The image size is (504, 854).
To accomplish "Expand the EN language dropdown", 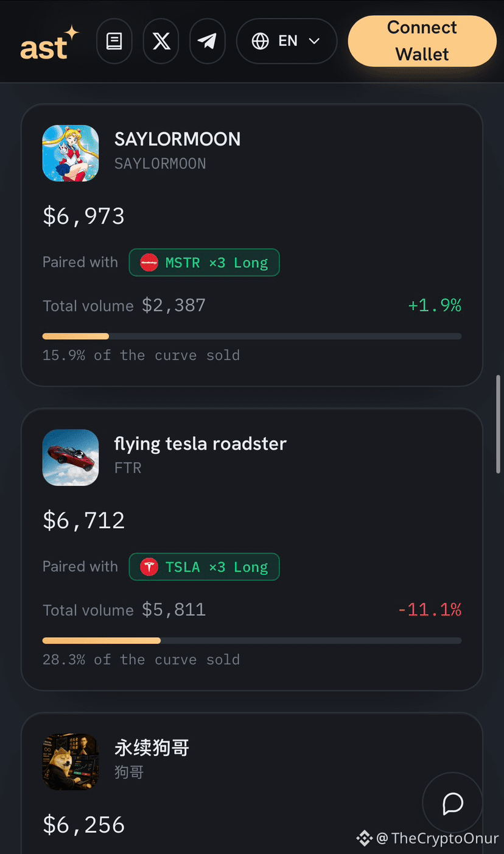I will coord(287,41).
